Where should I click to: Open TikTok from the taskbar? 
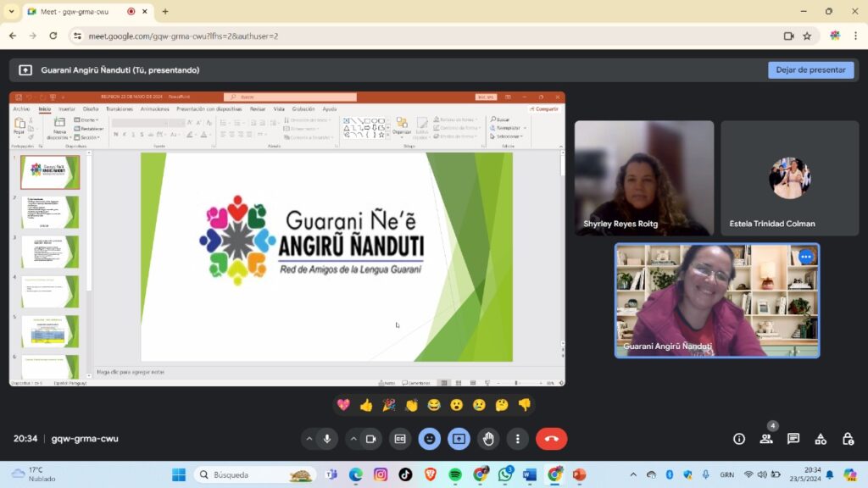[x=405, y=474]
